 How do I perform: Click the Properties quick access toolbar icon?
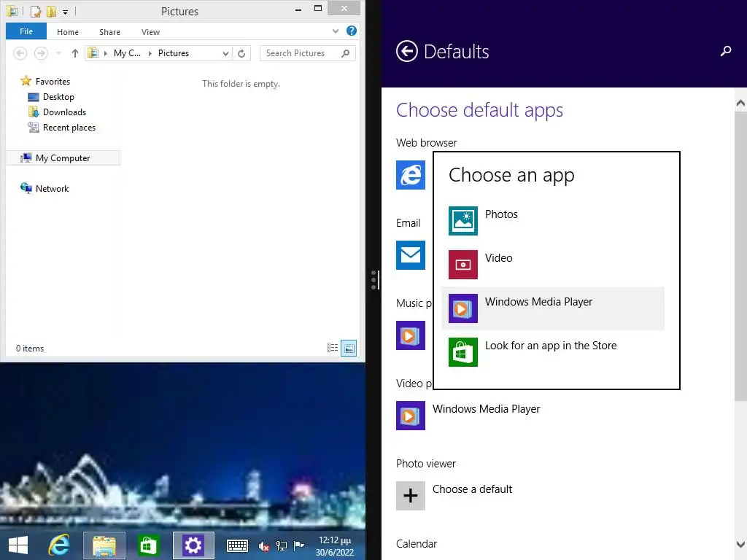tap(36, 11)
